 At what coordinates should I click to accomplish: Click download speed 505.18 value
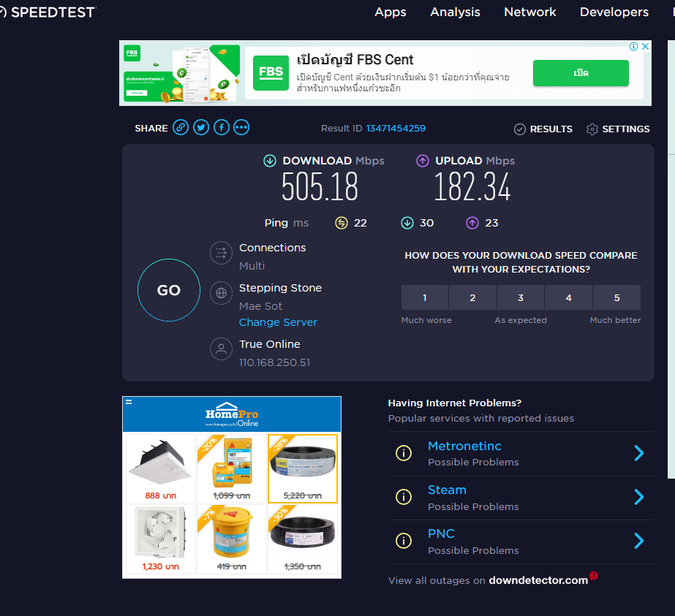click(x=320, y=186)
